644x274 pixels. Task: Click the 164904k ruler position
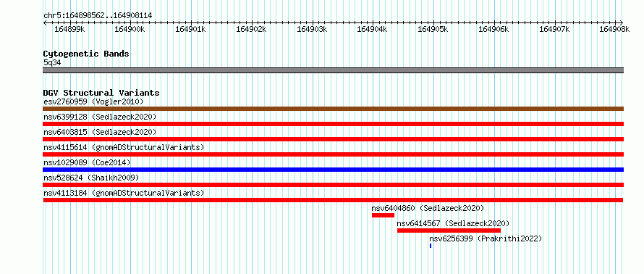(372, 29)
